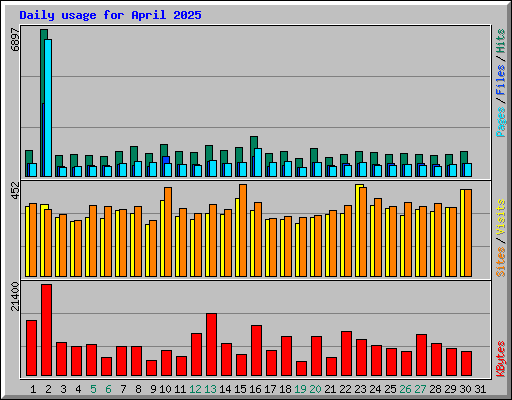This screenshot has width=512, height=400.
Task: Click day label "31" on bottom axis
Action: point(480,389)
